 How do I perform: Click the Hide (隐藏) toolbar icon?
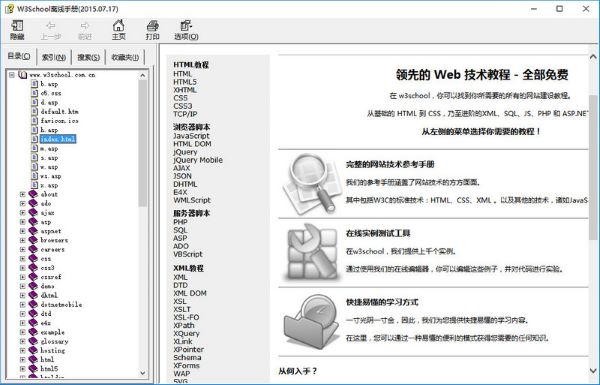[x=17, y=26]
